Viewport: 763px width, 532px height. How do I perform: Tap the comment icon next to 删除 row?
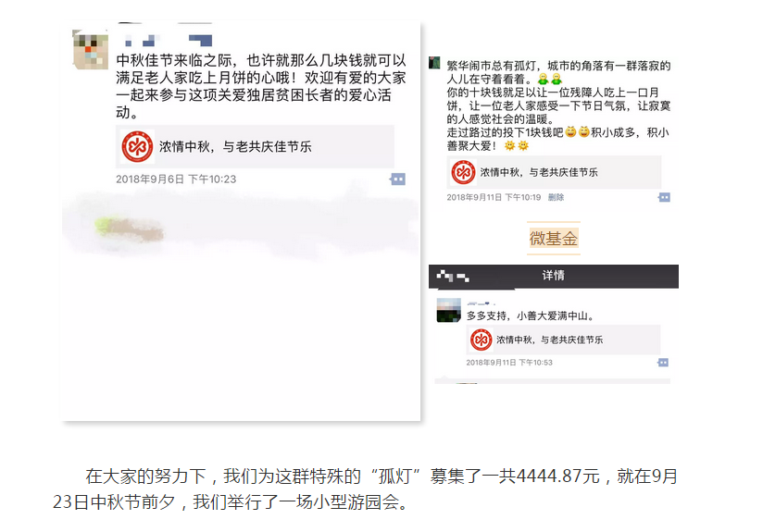point(664,197)
